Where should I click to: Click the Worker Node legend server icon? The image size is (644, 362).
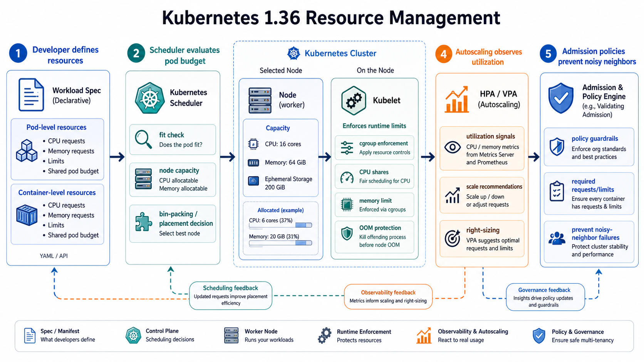pos(231,335)
